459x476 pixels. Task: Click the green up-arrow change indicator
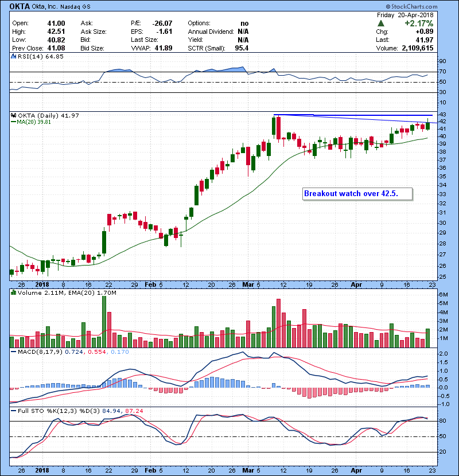(381, 24)
